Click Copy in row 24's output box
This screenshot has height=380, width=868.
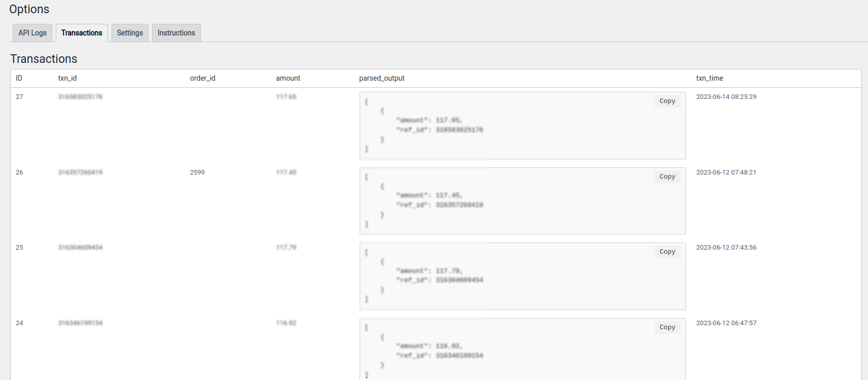pos(667,327)
